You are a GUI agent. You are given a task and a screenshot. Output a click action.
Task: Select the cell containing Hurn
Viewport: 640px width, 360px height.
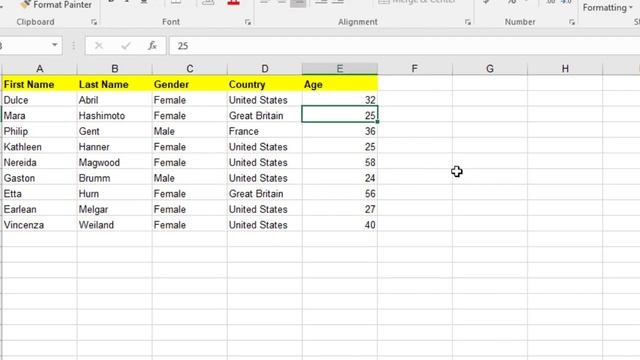pyautogui.click(x=115, y=193)
